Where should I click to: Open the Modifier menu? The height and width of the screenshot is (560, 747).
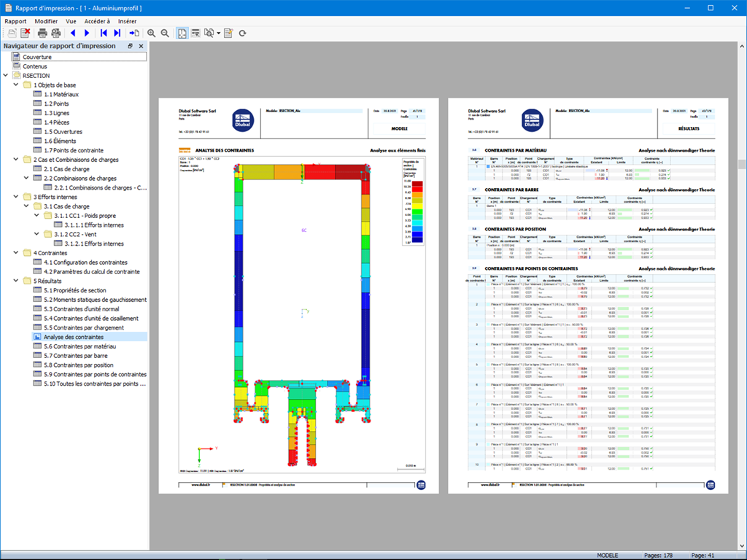46,21
